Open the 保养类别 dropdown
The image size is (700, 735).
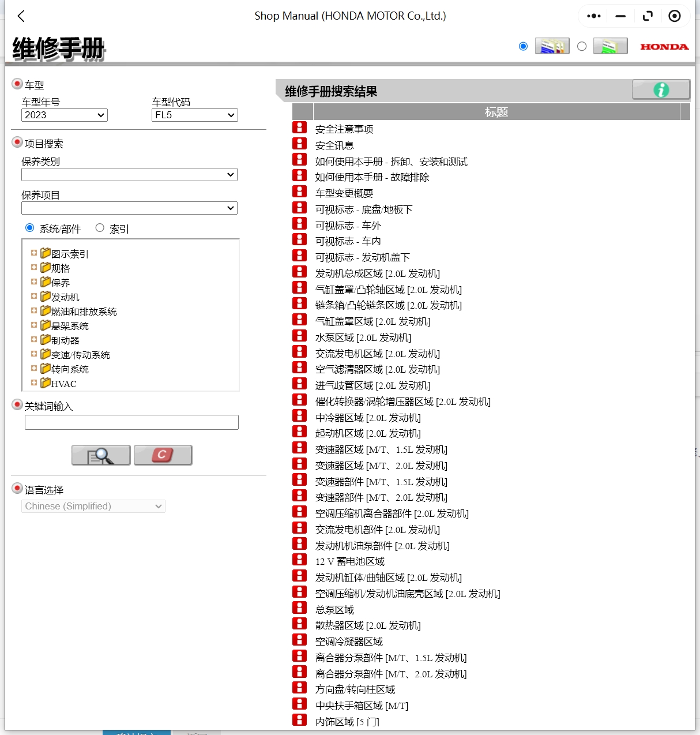(x=129, y=174)
